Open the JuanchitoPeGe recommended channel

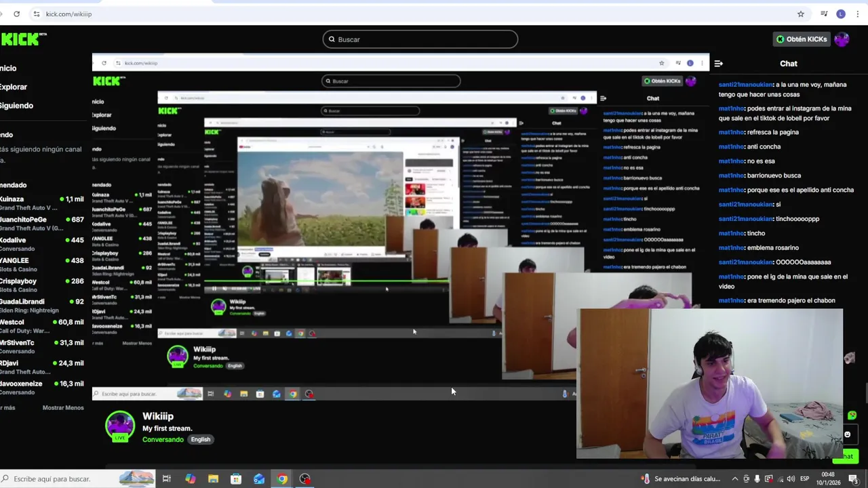coord(42,224)
